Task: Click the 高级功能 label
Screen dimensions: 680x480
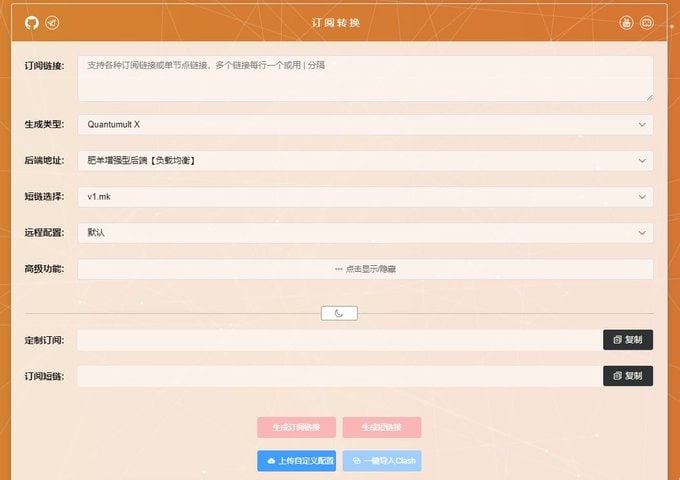Action: click(44, 269)
